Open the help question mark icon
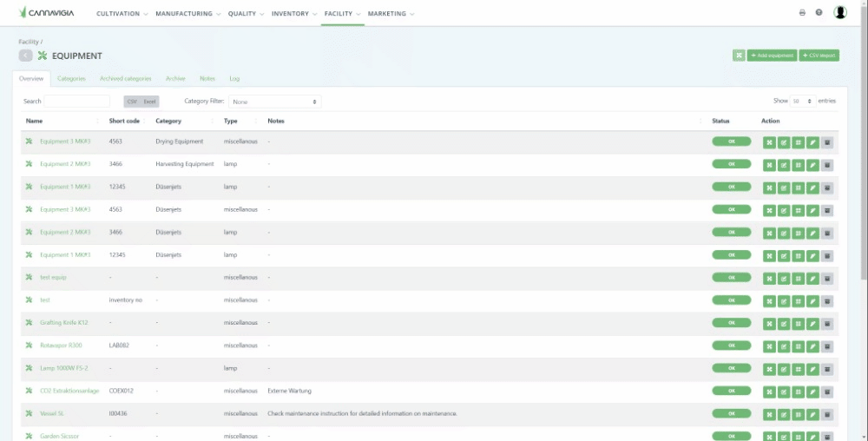Viewport: 868px width, 441px height. (819, 13)
